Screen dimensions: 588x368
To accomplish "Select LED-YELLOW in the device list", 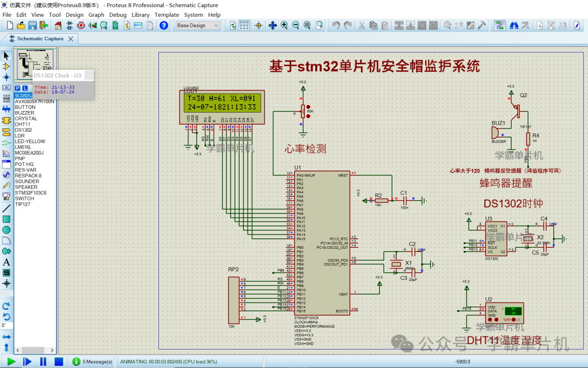I will click(x=30, y=142).
